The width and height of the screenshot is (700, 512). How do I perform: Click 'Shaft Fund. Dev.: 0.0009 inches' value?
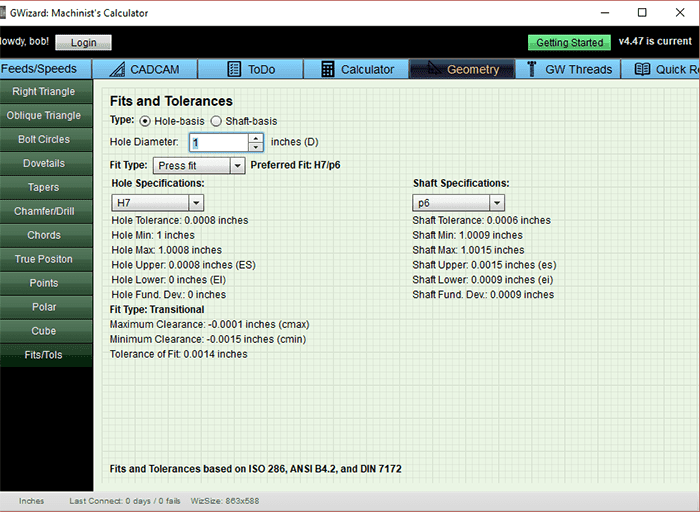click(483, 295)
